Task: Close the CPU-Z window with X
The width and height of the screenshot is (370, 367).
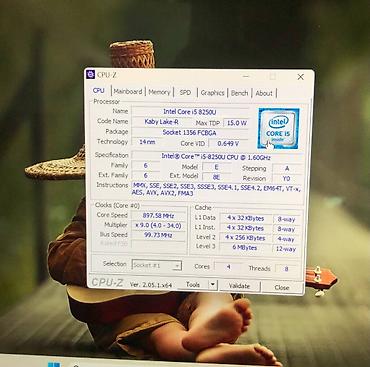Action: click(x=300, y=77)
